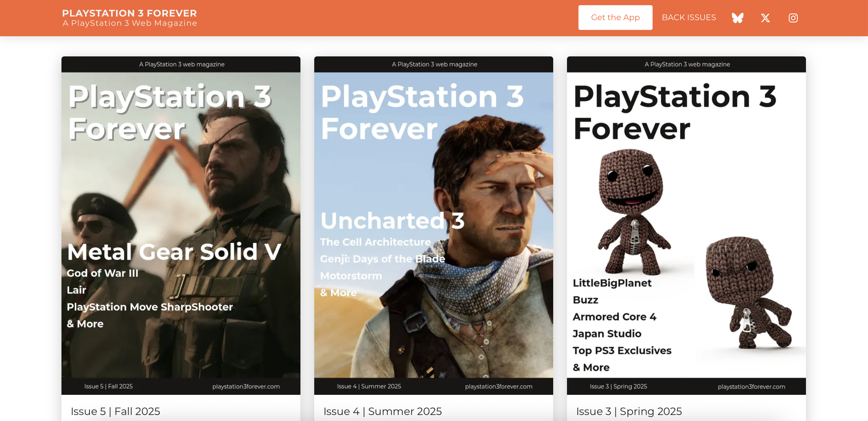
Task: Click the PLAYSTATION 3 FOREVER site title
Action: coord(129,13)
